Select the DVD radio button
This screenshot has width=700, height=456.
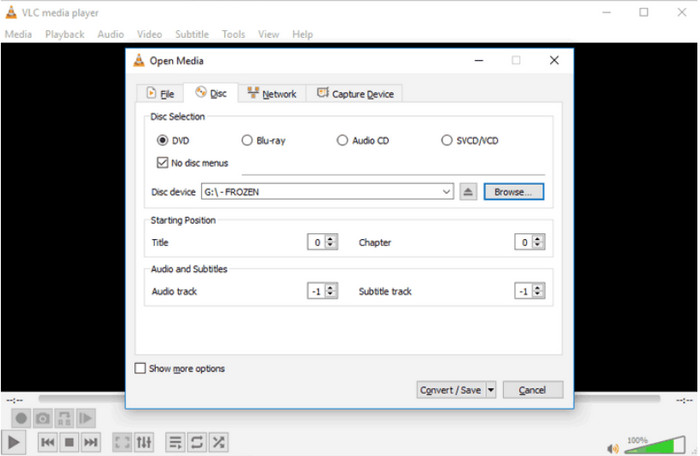coord(162,140)
